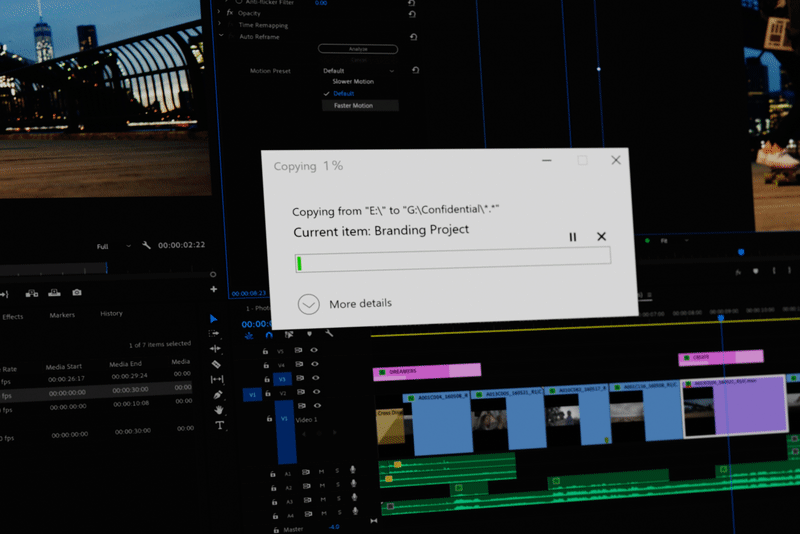Select the Type tool
This screenshot has width=800, height=534.
point(219,425)
